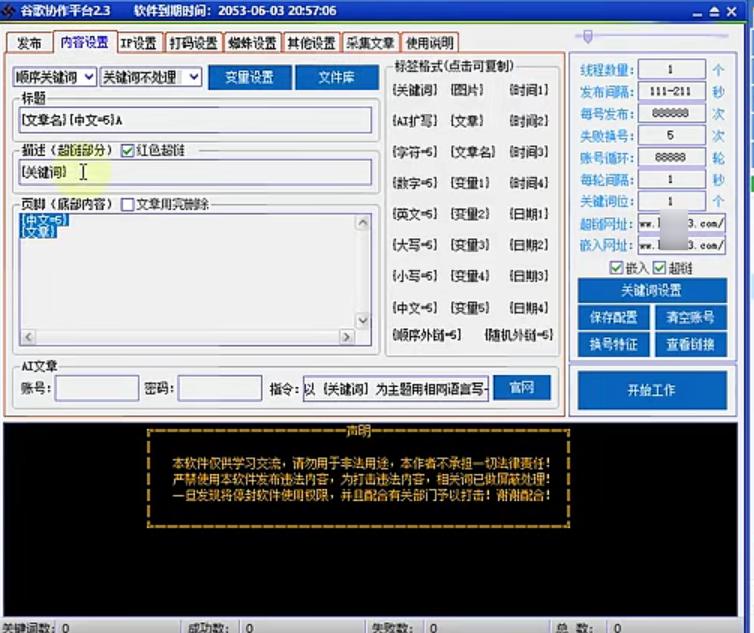
Task: Click the 变量设置 button
Action: [x=250, y=77]
